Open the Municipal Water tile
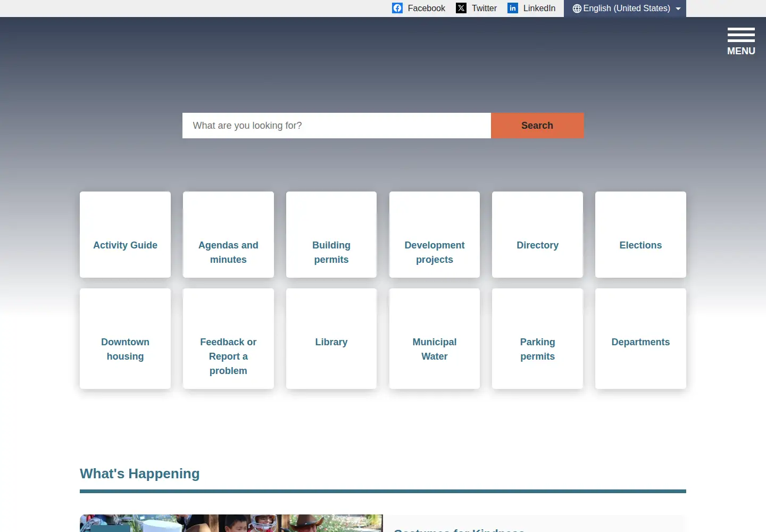The image size is (766, 532). pyautogui.click(x=435, y=338)
